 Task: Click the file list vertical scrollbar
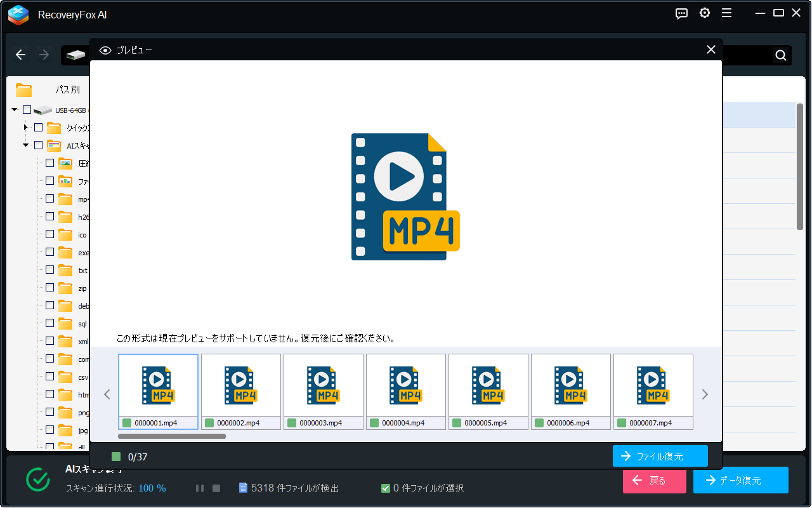click(800, 166)
